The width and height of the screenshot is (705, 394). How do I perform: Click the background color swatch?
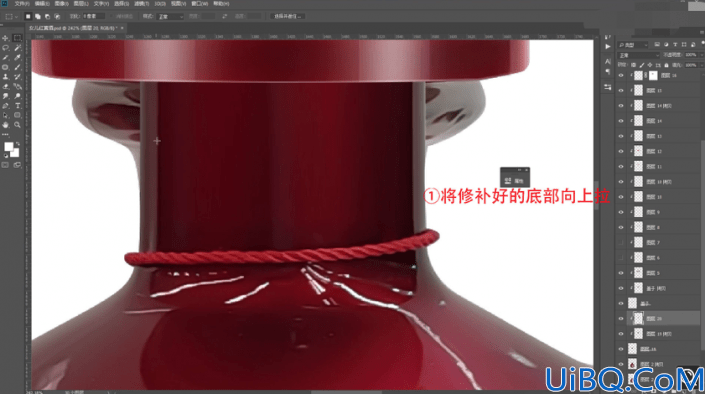click(x=15, y=153)
